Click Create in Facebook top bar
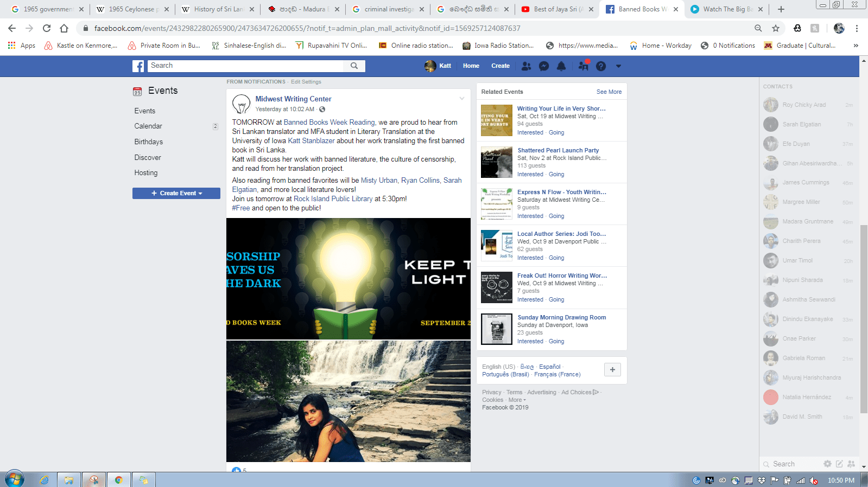This screenshot has height=487, width=868. point(500,66)
